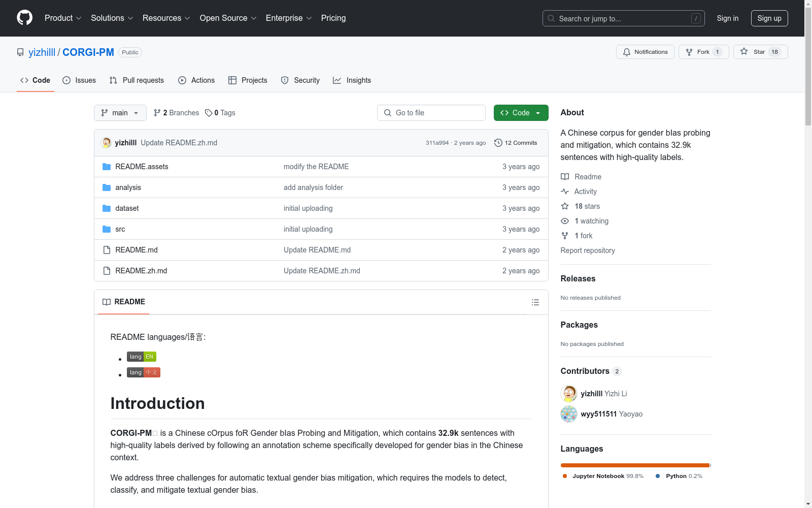Screen dimensions: 812x508
Task: Expand the Solutions menu
Action: (112, 18)
